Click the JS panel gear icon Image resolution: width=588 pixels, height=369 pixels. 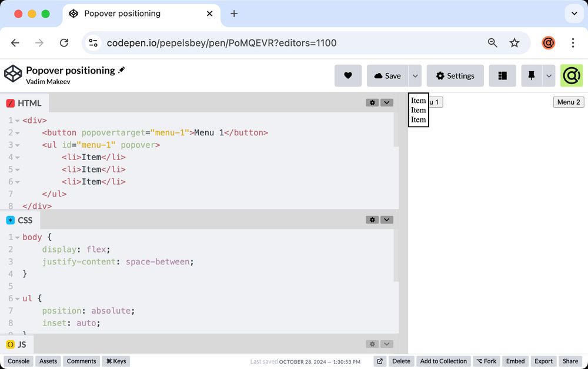(x=372, y=344)
